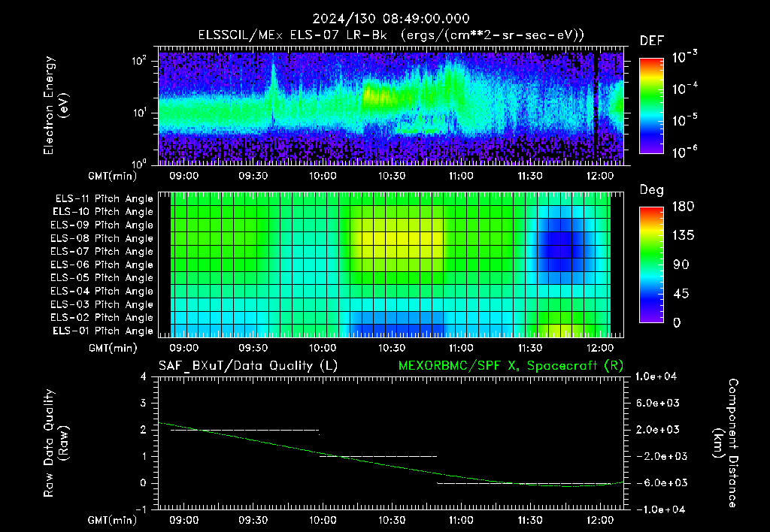Click the 6.0e+03 right-axis distance value
Viewport: 770px width, 532px height.
click(658, 403)
